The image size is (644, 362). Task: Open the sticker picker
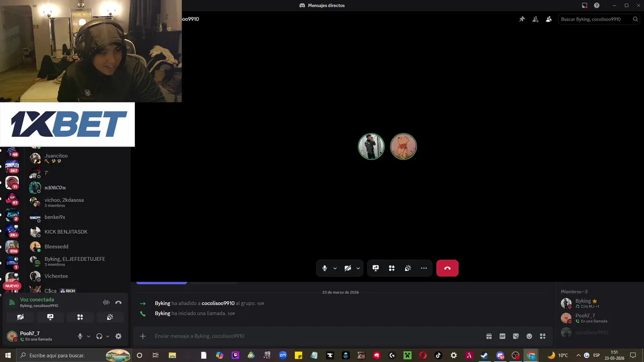point(516,336)
